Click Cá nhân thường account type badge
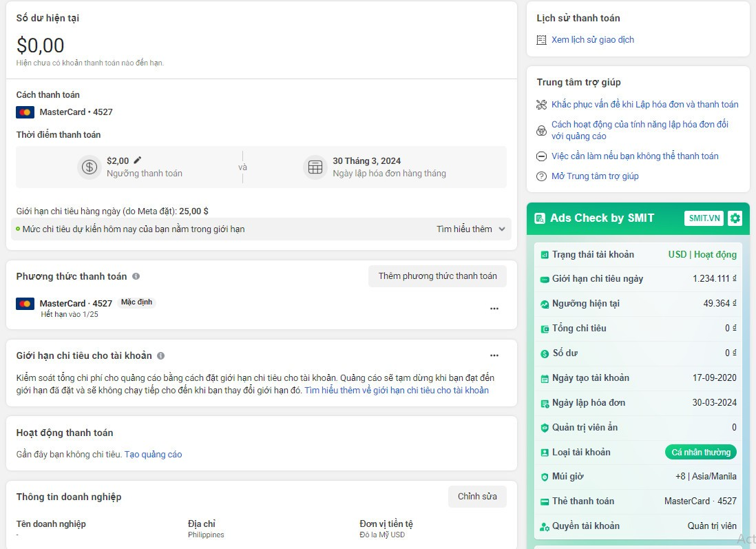Image resolution: width=756 pixels, height=549 pixels. 700,452
